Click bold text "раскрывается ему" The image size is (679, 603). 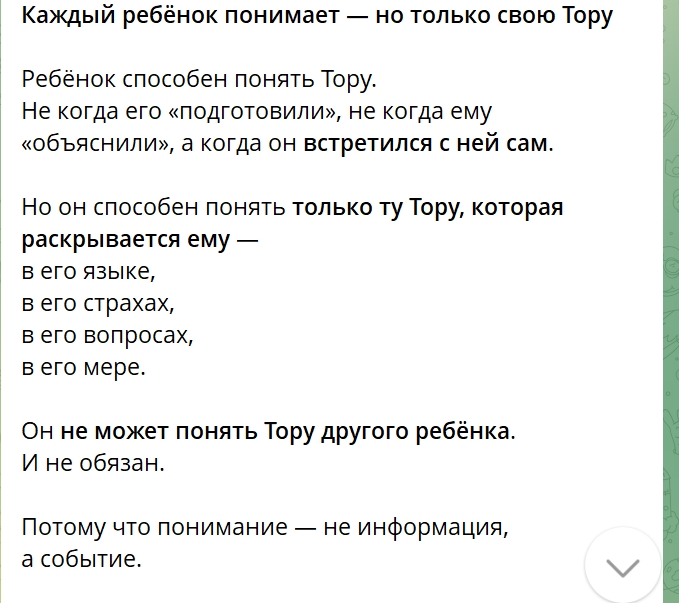click(x=126, y=240)
